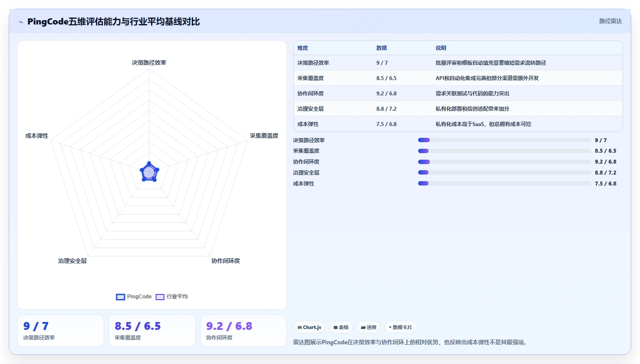Click the table cell value 7.5 / 6.8
This screenshot has width=640, height=364.
click(x=387, y=124)
